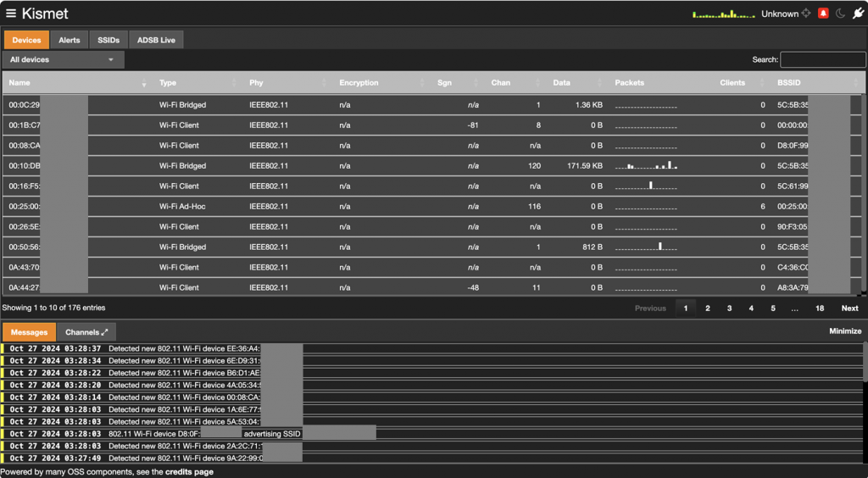Go to page 4 of the table

[751, 308]
